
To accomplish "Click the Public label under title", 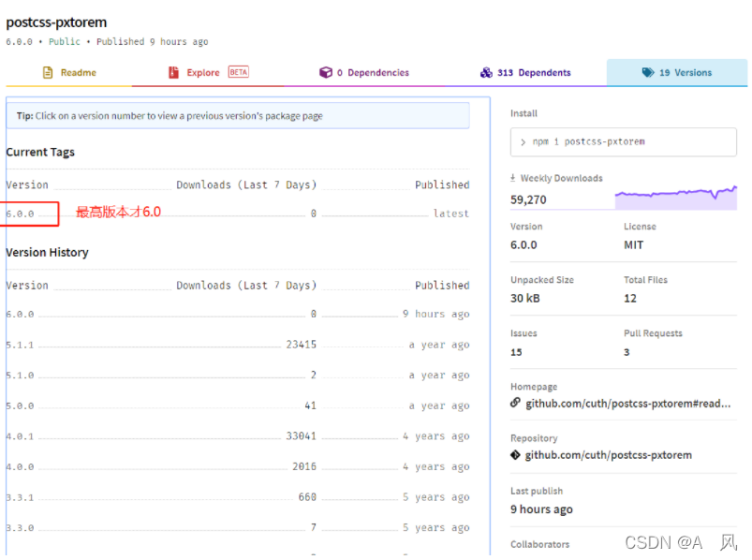I will pos(65,42).
